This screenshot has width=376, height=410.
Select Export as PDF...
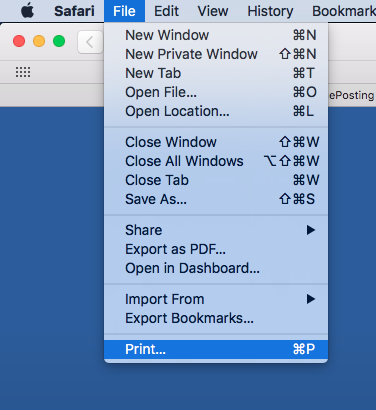216,249
